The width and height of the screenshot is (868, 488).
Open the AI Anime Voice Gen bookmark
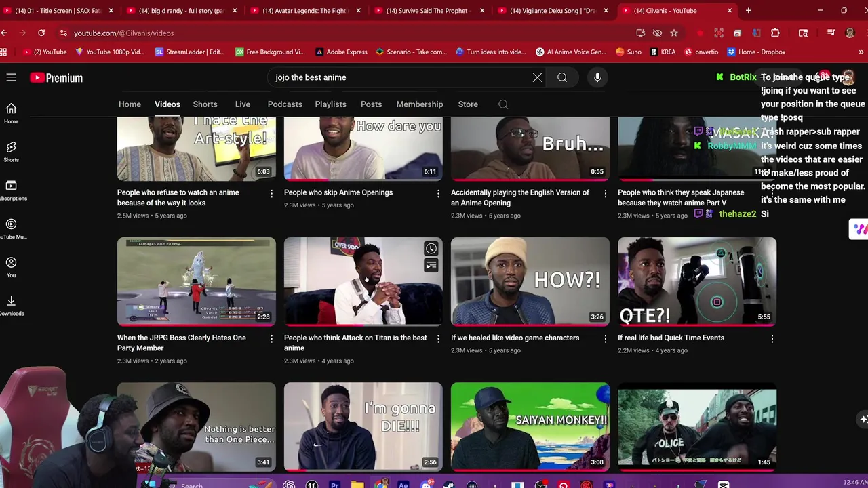pos(570,52)
